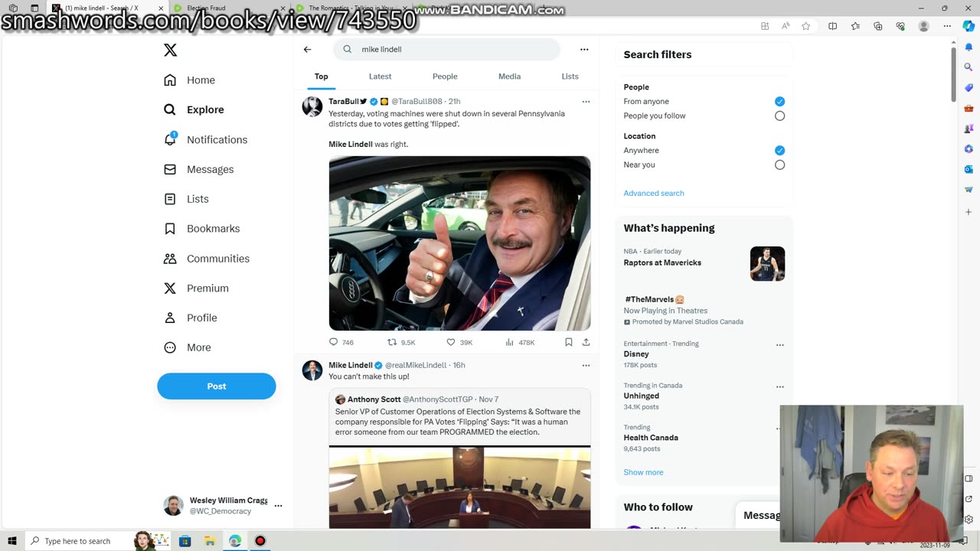980x551 pixels.
Task: Open Messages envelope in sidebar
Action: point(199,169)
